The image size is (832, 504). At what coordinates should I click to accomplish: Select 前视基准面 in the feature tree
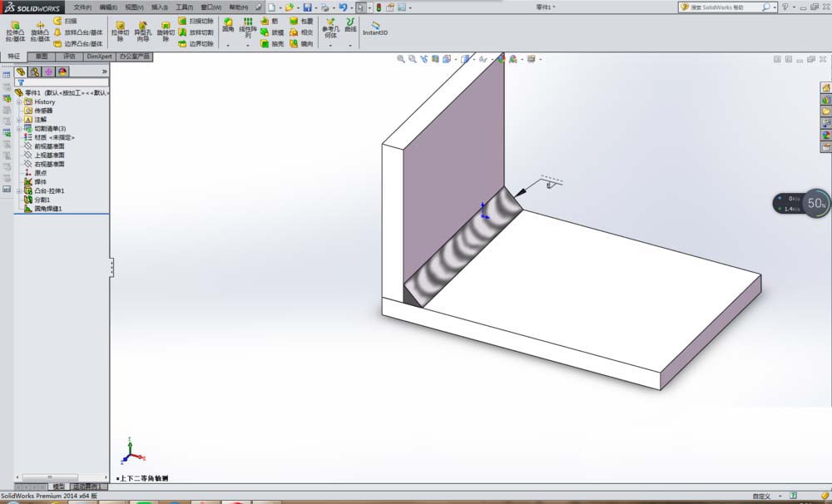(x=45, y=146)
